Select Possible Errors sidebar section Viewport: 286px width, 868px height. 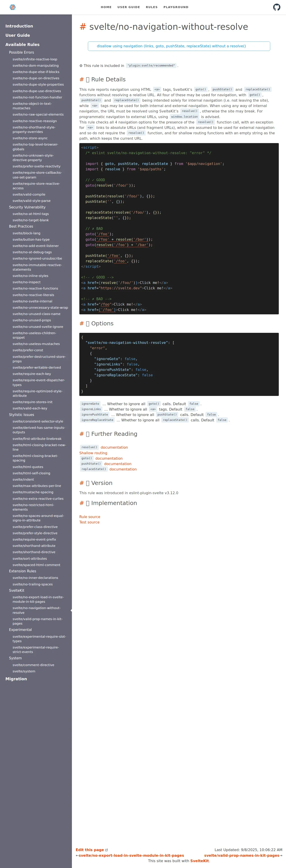(22, 53)
